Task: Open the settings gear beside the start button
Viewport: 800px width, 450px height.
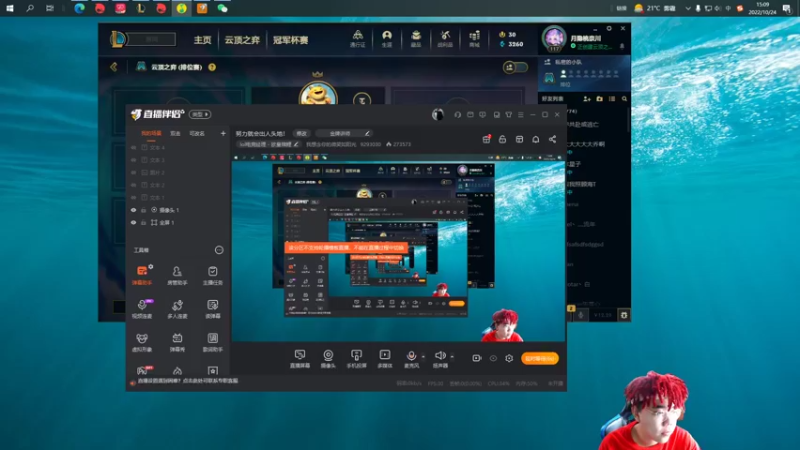Action: 509,358
